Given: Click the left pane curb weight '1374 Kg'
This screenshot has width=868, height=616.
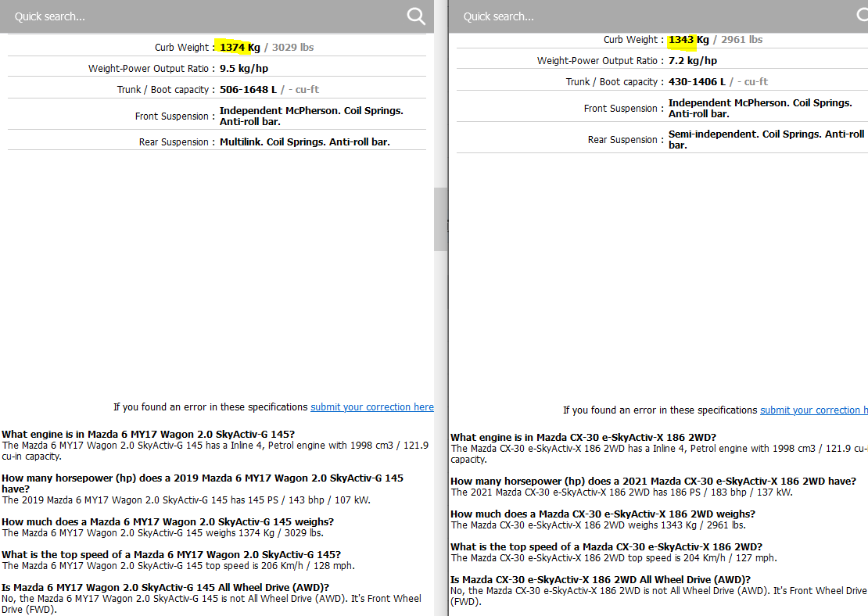Looking at the screenshot, I should (240, 47).
